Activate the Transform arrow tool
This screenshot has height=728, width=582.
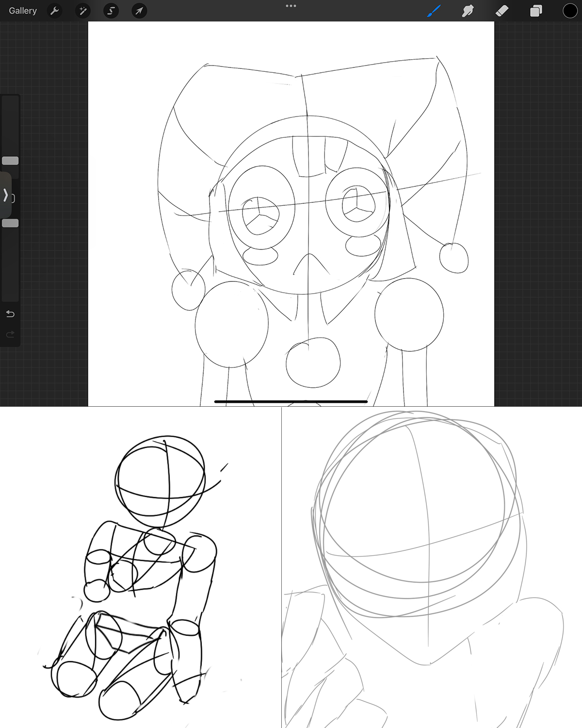139,11
